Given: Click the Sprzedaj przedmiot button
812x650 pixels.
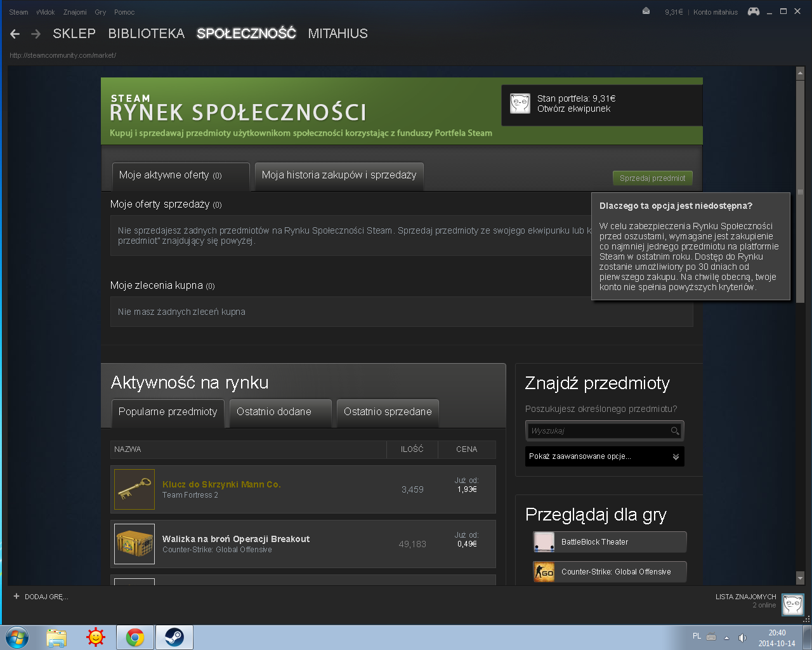Looking at the screenshot, I should (x=652, y=178).
